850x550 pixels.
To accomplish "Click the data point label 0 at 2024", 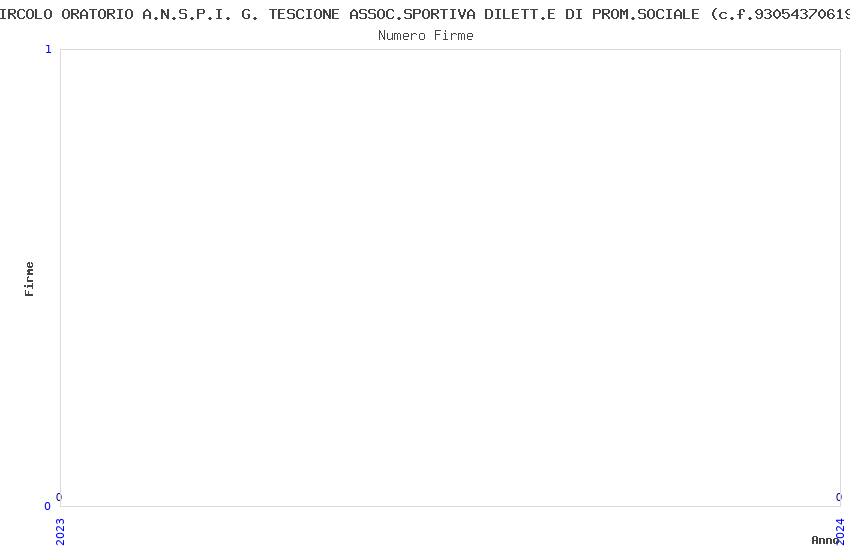I will (x=839, y=497).
